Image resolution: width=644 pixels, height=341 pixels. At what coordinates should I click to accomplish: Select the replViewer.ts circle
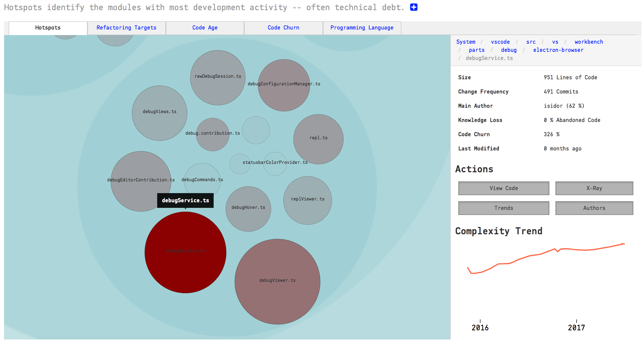(308, 200)
